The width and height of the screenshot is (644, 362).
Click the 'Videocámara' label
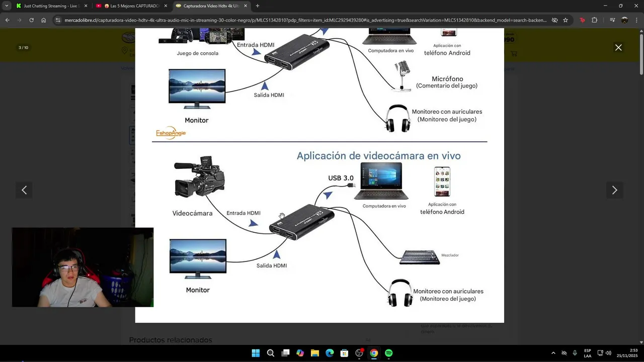192,213
